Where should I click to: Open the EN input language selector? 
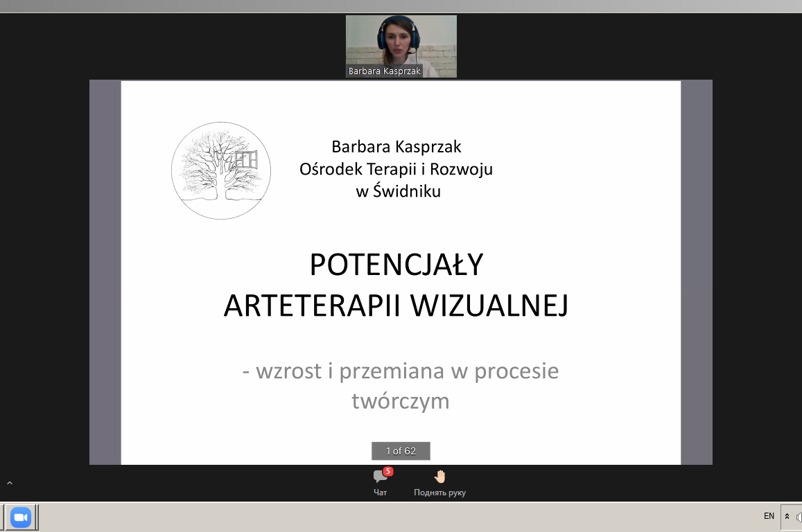click(769, 516)
